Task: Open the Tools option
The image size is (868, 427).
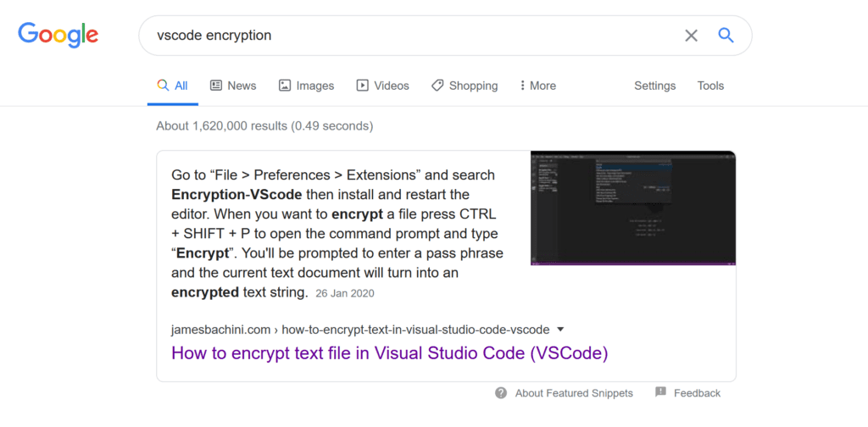Action: 710,86
